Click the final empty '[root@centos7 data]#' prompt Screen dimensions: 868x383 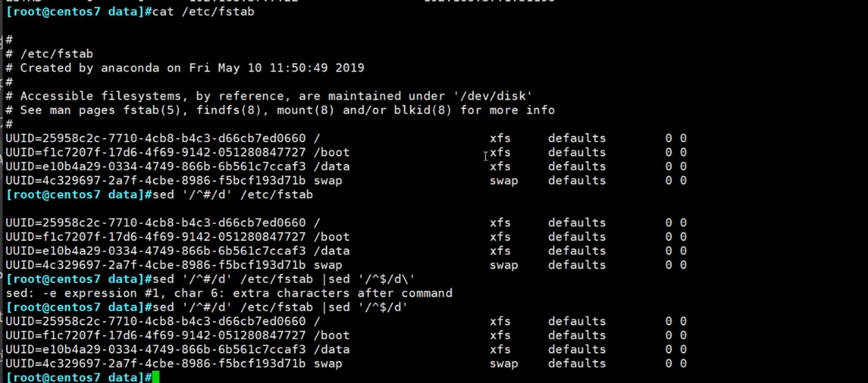(79, 377)
